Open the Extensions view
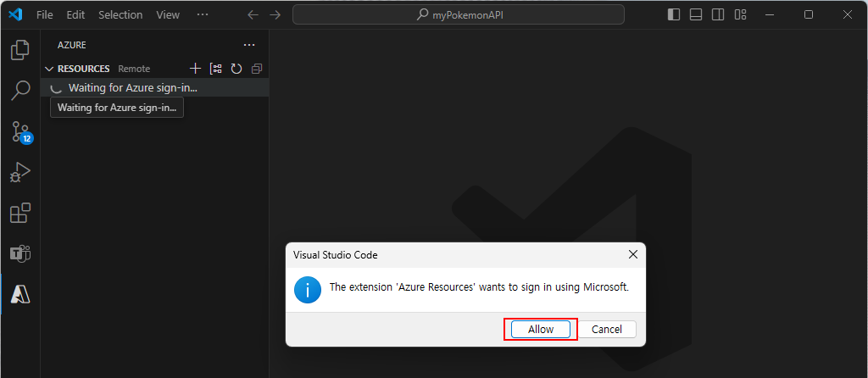The height and width of the screenshot is (378, 868). pos(20,213)
